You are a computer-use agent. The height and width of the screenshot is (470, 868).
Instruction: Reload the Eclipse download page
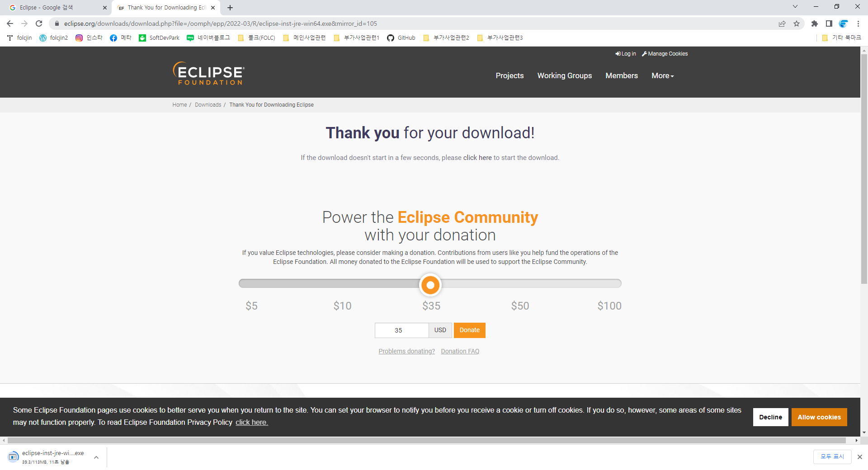39,23
